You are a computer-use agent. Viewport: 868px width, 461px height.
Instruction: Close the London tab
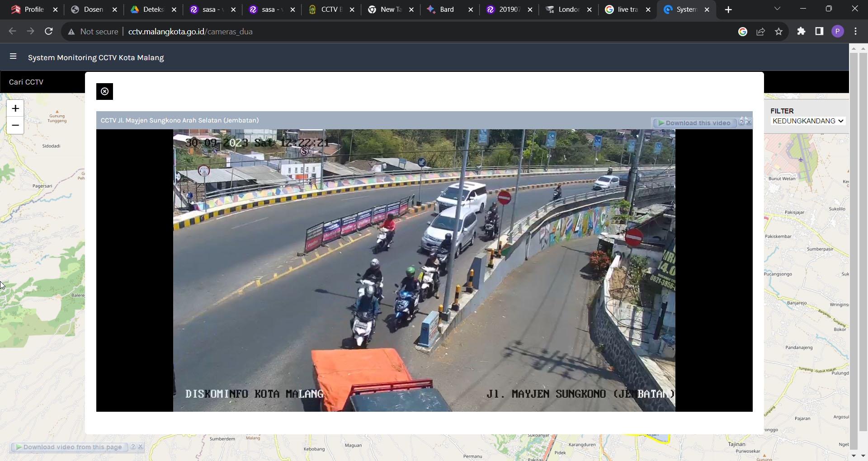(589, 9)
